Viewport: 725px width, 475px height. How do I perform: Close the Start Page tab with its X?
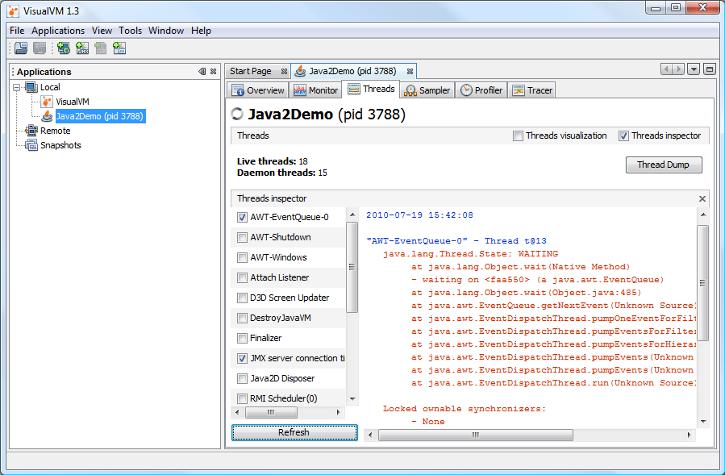[284, 71]
